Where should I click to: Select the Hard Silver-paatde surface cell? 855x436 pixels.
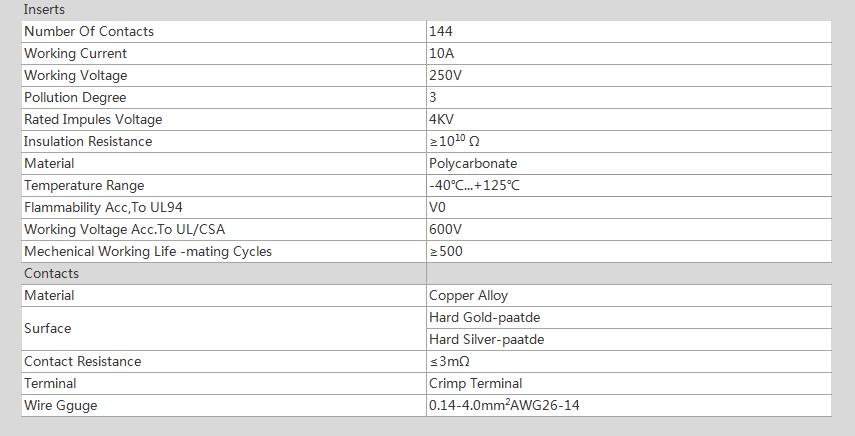pyautogui.click(x=486, y=340)
